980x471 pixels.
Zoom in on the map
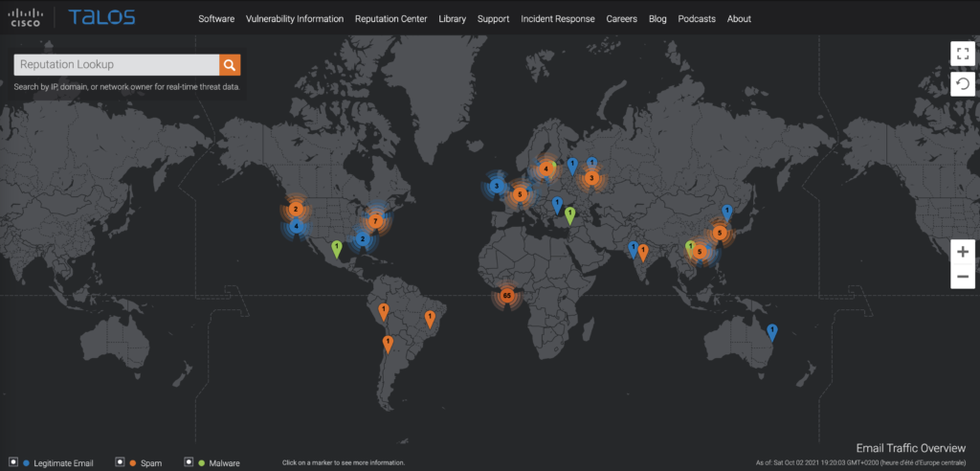point(962,252)
